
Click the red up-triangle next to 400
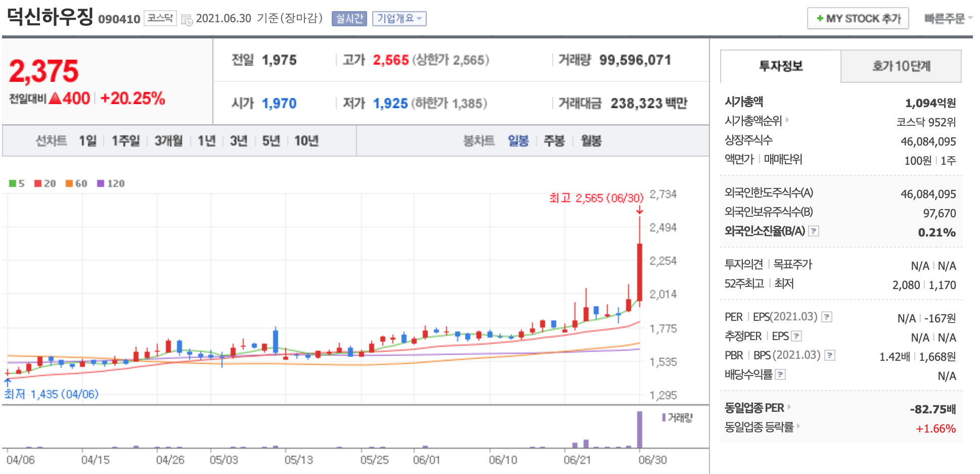[55, 98]
